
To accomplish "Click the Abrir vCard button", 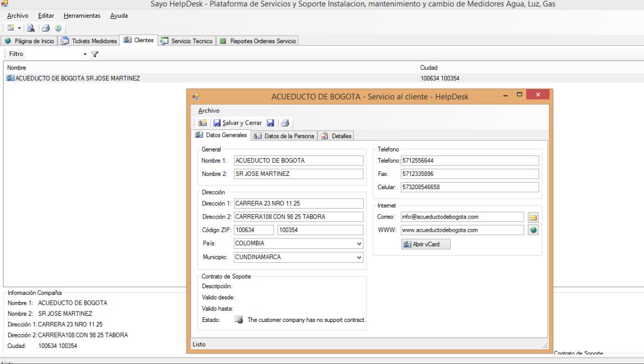I will pyautogui.click(x=426, y=244).
